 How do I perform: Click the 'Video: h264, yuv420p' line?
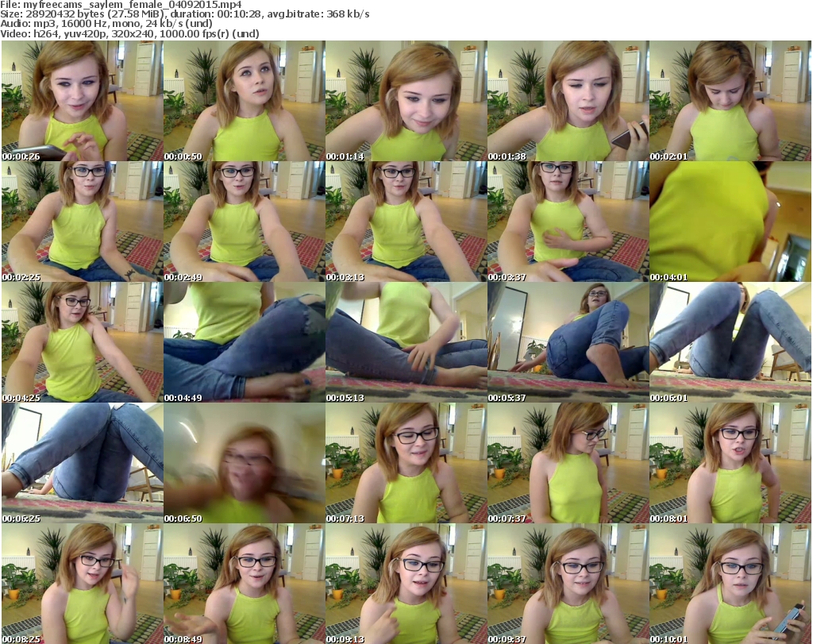129,33
